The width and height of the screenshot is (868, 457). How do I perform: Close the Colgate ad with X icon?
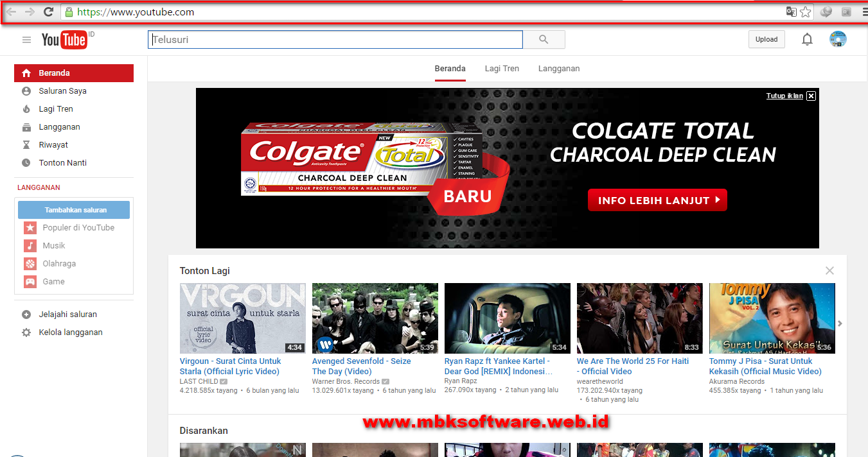[811, 96]
